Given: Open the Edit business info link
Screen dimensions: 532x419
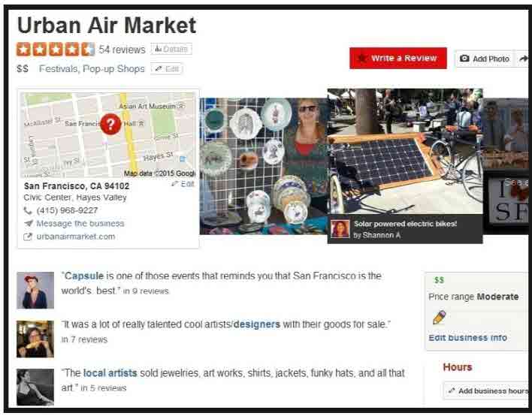Looking at the screenshot, I should click(468, 338).
